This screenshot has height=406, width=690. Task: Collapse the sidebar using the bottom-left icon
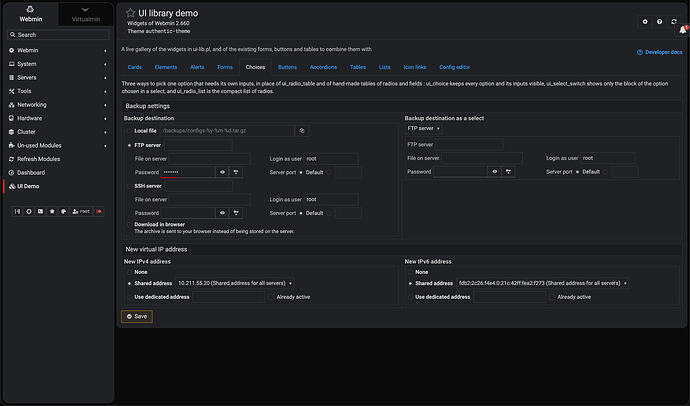[x=17, y=212]
